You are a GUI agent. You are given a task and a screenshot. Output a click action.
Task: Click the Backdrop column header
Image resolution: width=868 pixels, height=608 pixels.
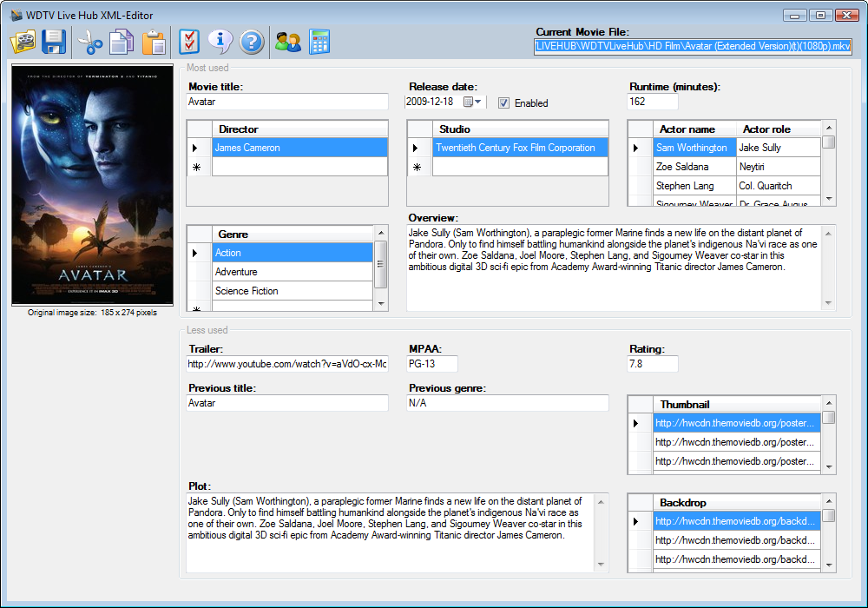736,503
